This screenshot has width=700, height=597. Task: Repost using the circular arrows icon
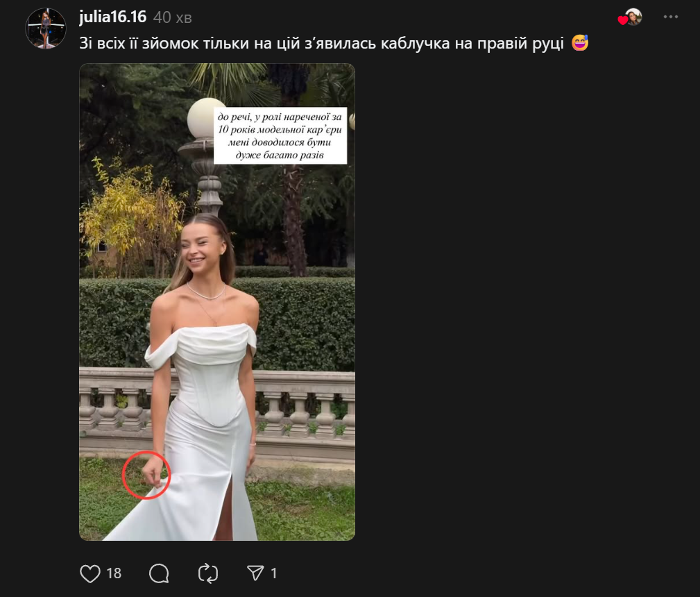[208, 573]
